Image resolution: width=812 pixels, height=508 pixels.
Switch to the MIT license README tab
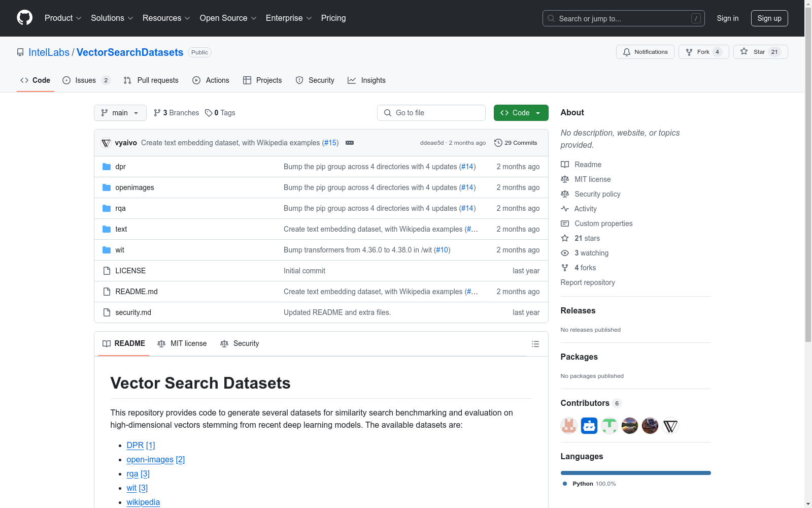(182, 343)
